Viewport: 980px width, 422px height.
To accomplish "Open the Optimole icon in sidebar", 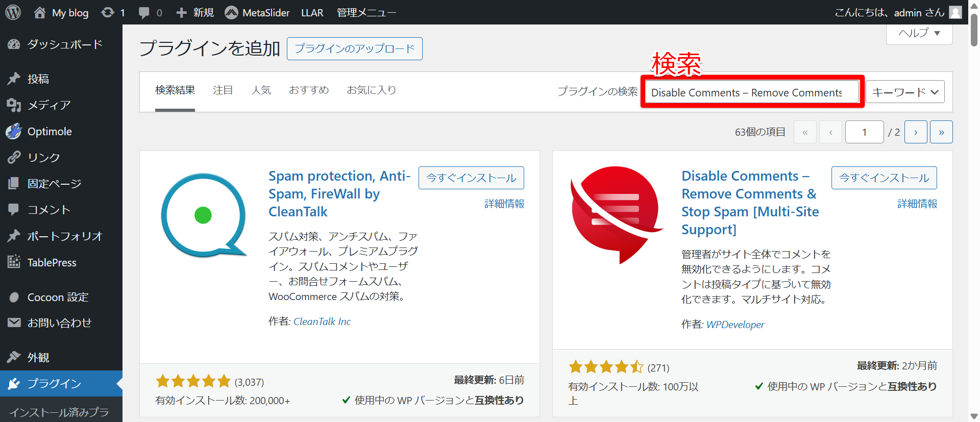I will (14, 131).
